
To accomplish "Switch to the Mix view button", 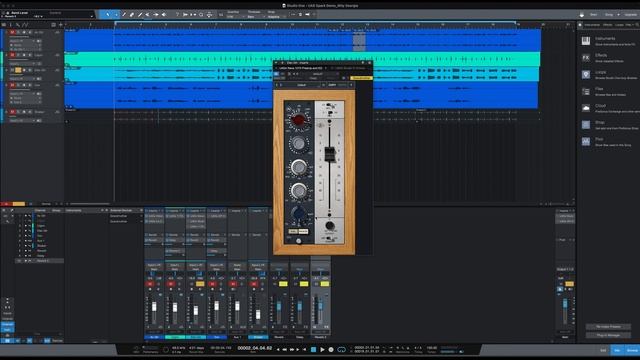I will (x=617, y=350).
